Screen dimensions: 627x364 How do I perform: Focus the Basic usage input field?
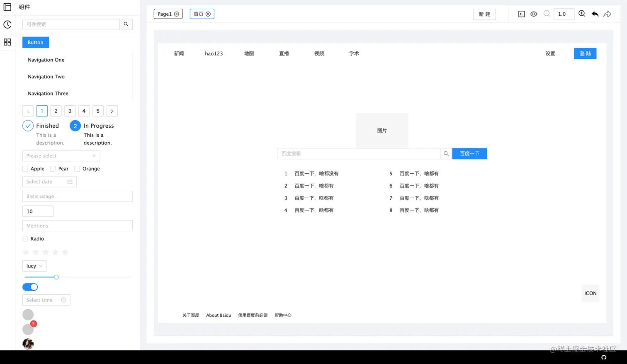(78, 197)
